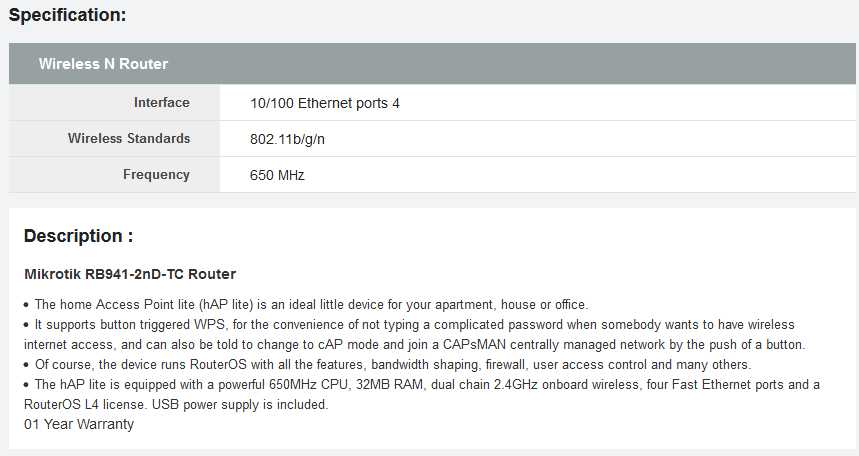Image resolution: width=859 pixels, height=456 pixels.
Task: Click the Wireless N Router header bar
Action: (103, 64)
